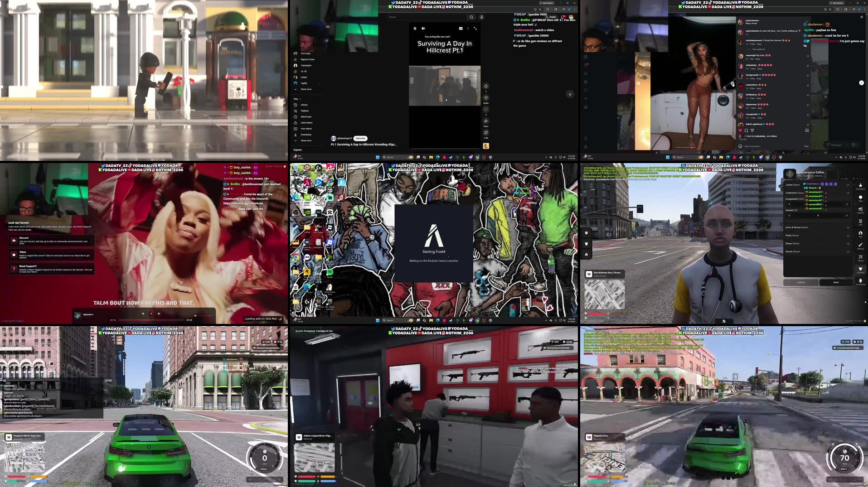Click the comment bubble icon on Instagram post

pos(746,130)
